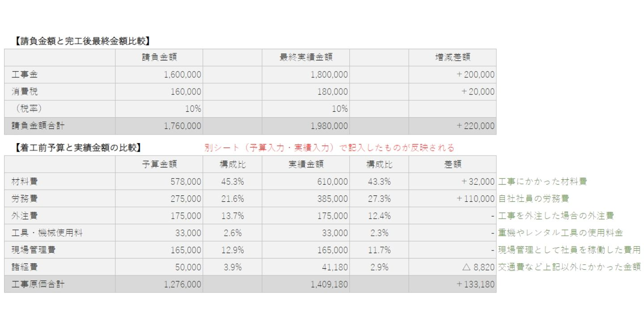This screenshot has height=322, width=644.
Task: Select the 差額 header cell
Action: point(452,164)
